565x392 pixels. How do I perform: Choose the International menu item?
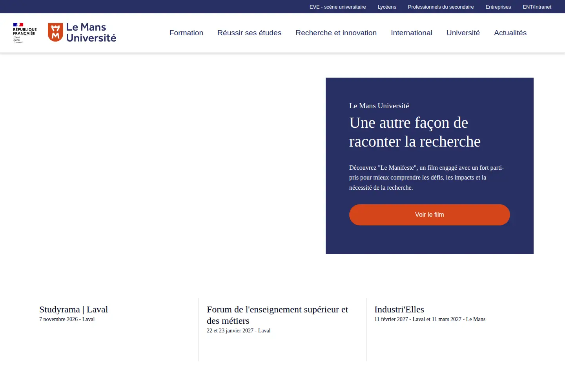click(412, 33)
